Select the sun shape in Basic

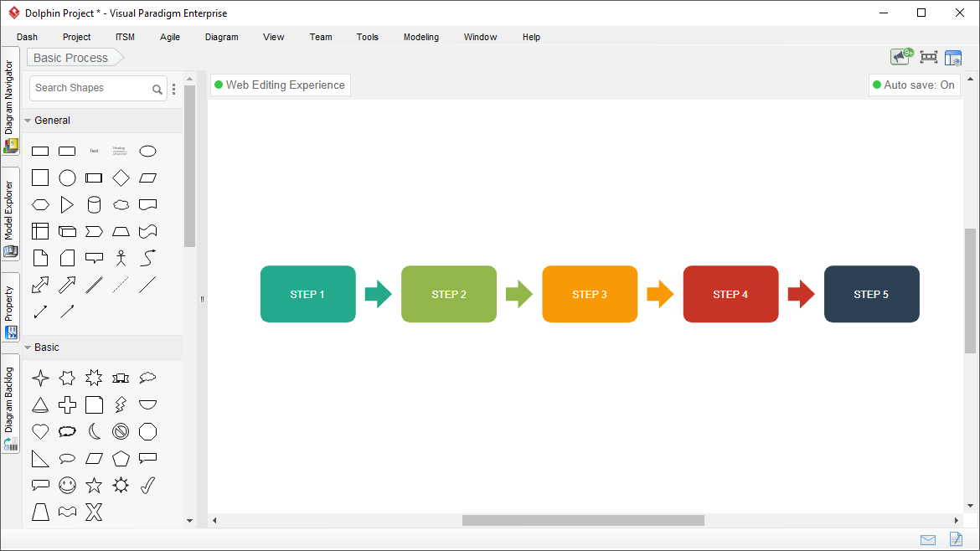click(121, 486)
